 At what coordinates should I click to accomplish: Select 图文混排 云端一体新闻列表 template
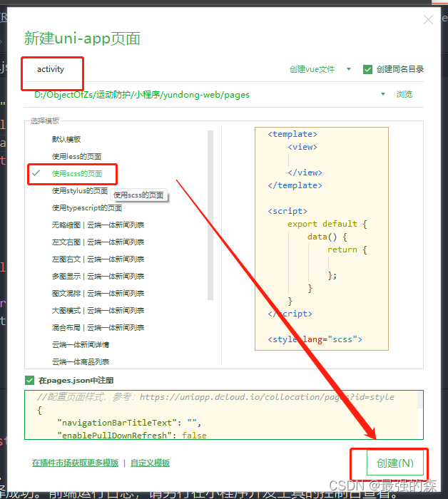[x=98, y=294]
